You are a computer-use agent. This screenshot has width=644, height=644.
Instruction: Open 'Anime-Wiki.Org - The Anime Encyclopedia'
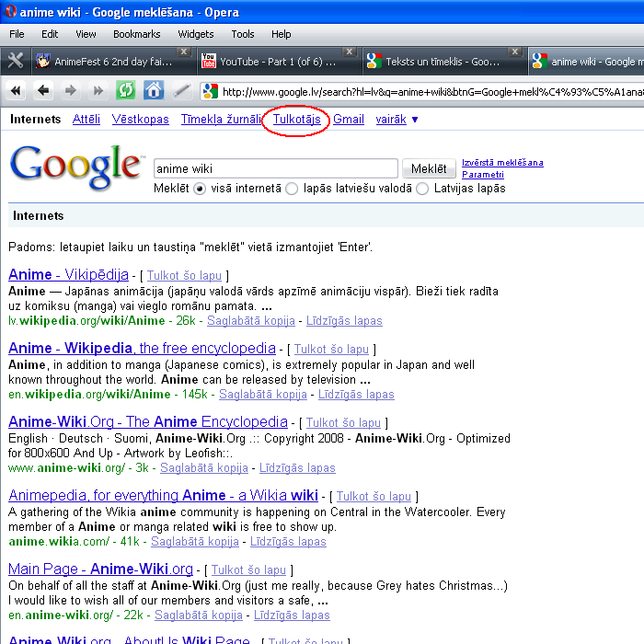point(148,421)
